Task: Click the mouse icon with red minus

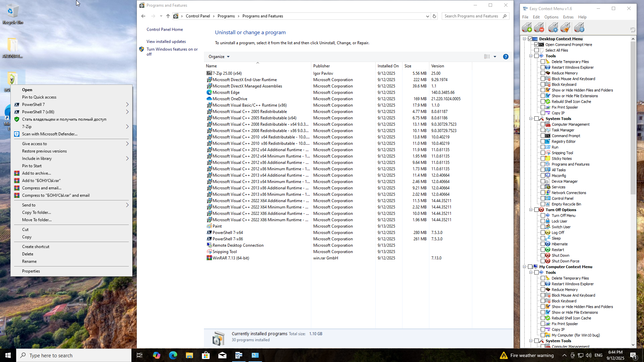Action: 539,27
